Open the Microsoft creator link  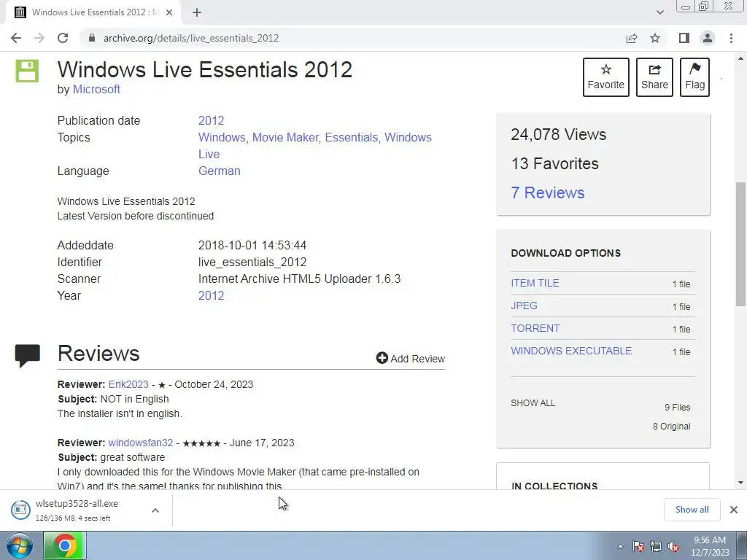[x=96, y=89]
